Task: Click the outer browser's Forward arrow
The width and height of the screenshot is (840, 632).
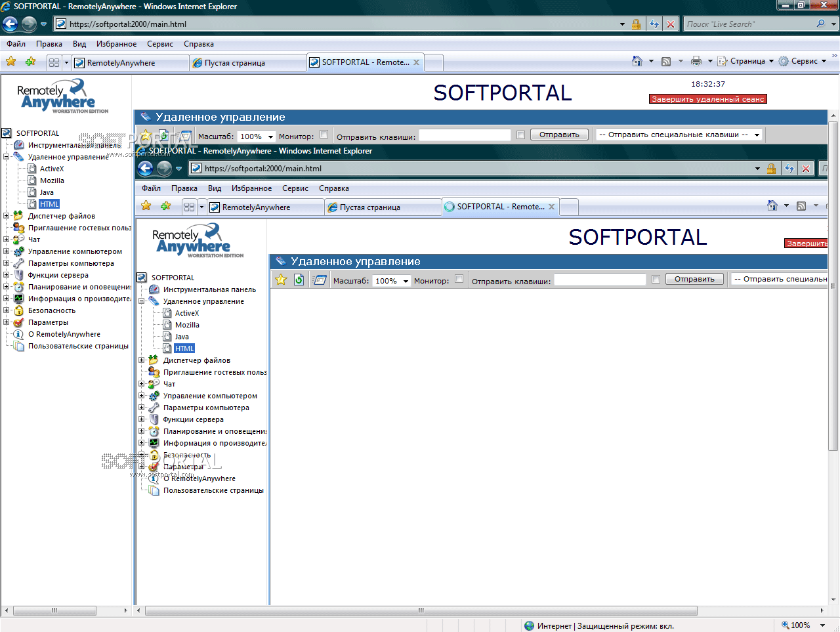Action: click(x=29, y=24)
